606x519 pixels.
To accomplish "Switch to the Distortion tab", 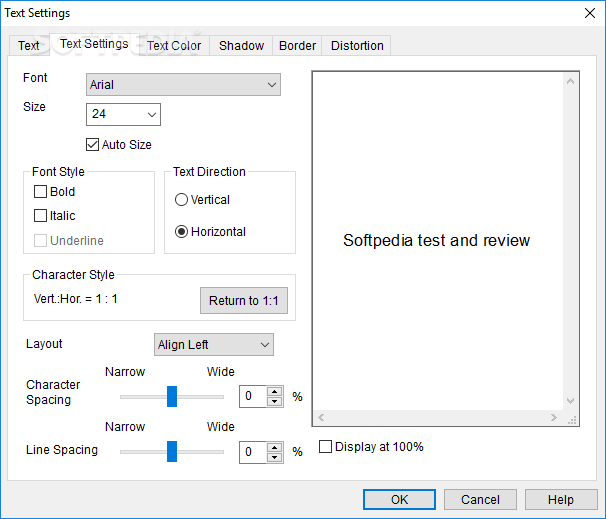I will (x=357, y=46).
